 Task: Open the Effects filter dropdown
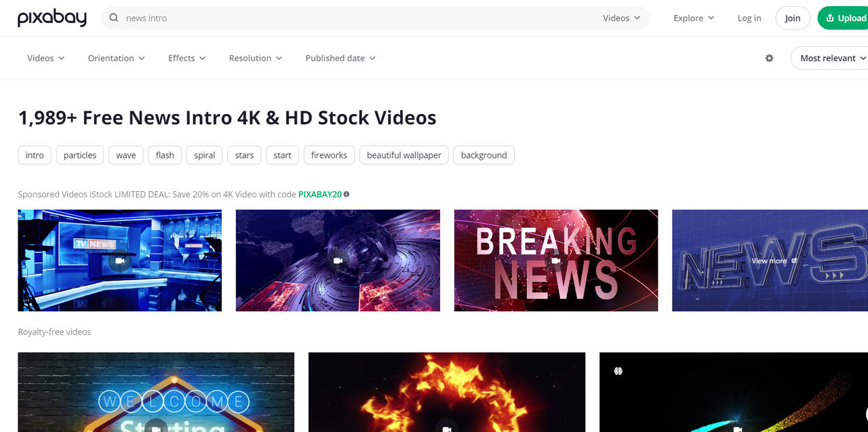click(x=187, y=58)
